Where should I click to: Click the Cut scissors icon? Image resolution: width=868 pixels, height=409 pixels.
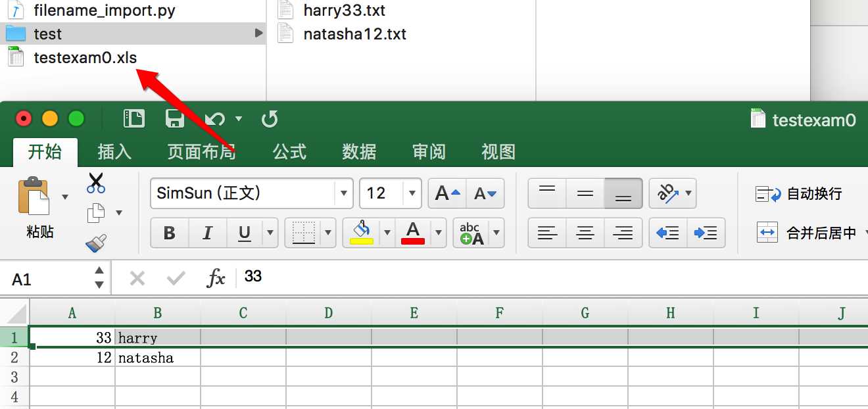96,183
